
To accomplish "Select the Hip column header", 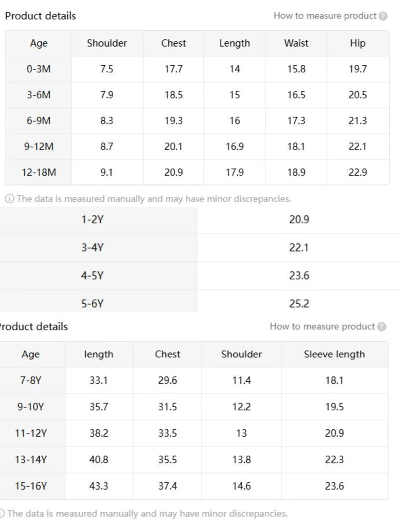I will (x=358, y=43).
